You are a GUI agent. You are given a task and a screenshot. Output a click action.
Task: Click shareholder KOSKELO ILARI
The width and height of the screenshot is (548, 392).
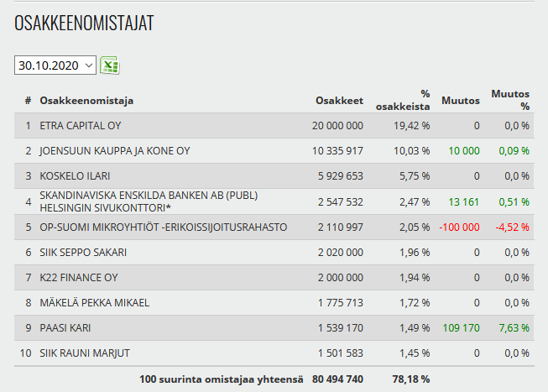point(75,176)
